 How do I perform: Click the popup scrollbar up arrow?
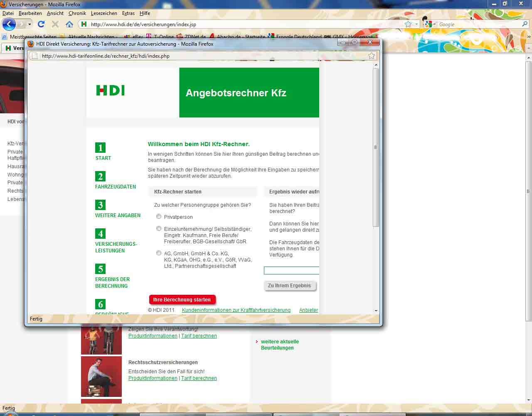pyautogui.click(x=376, y=65)
